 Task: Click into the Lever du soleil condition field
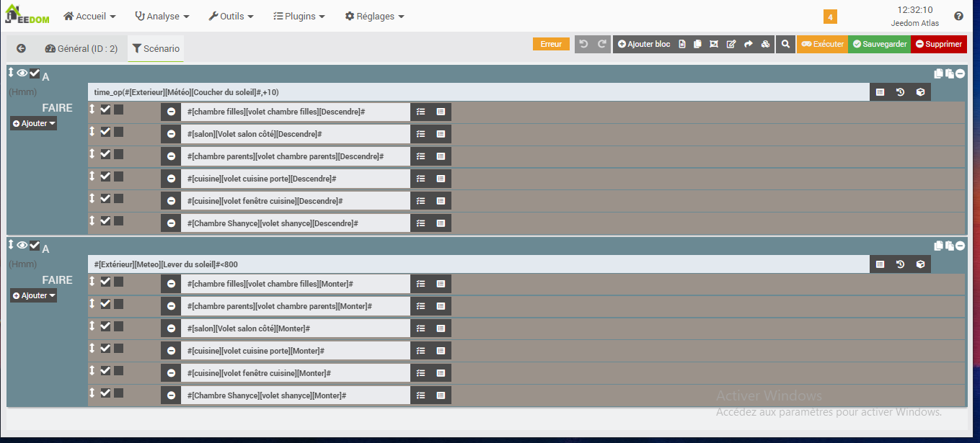coord(476,264)
